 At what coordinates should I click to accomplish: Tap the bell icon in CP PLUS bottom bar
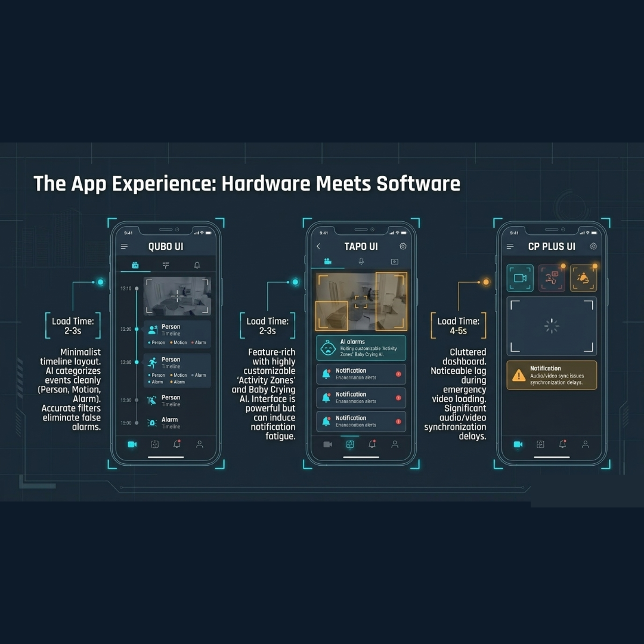point(563,444)
